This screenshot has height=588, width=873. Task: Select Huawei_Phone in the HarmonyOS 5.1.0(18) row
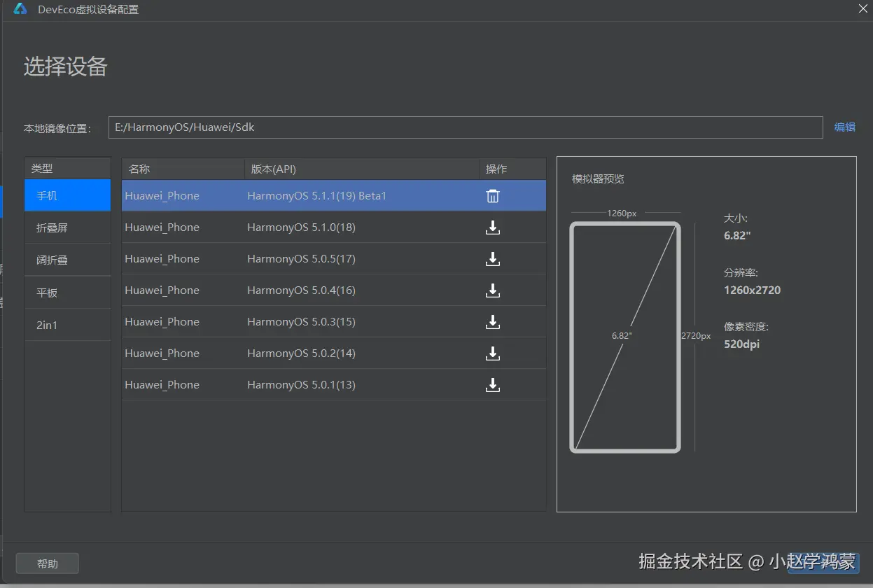(162, 227)
